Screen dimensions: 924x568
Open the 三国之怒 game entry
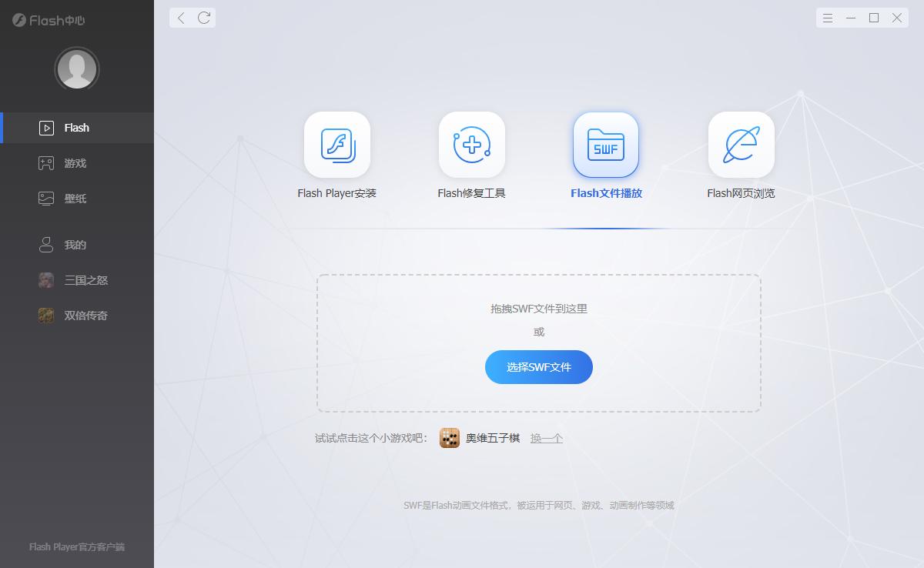coord(77,280)
